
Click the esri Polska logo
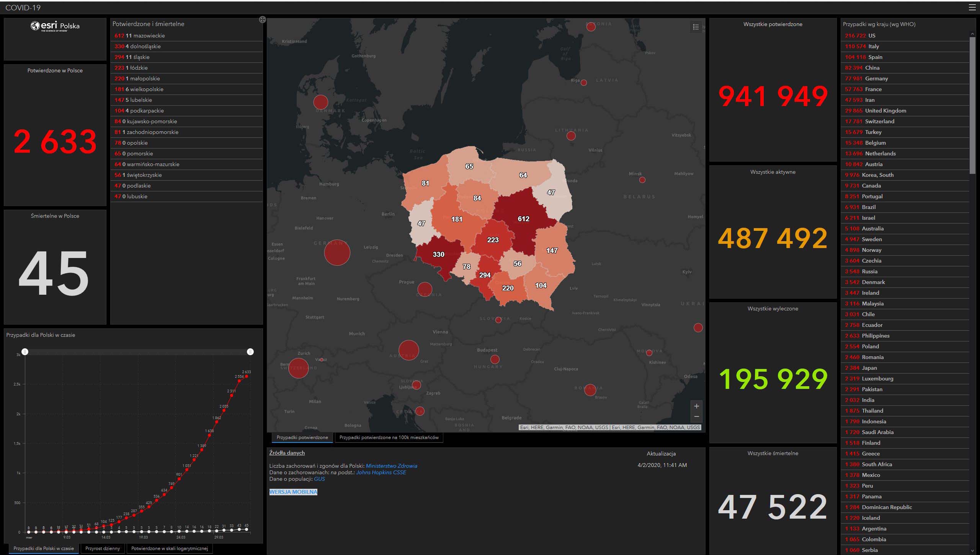(55, 26)
